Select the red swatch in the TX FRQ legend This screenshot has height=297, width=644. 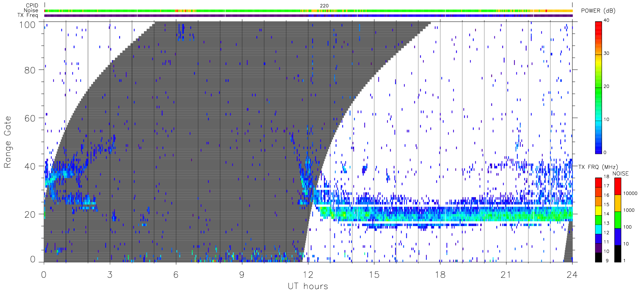click(599, 182)
